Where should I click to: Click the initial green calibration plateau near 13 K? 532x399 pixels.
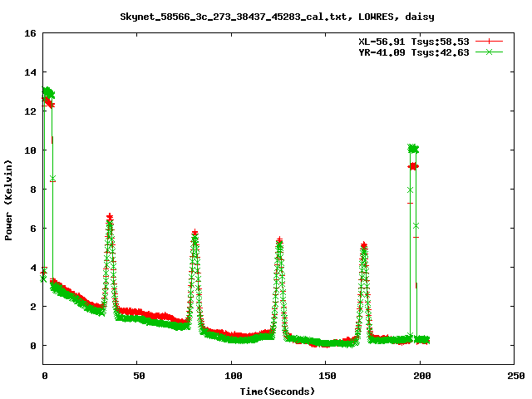coord(48,92)
